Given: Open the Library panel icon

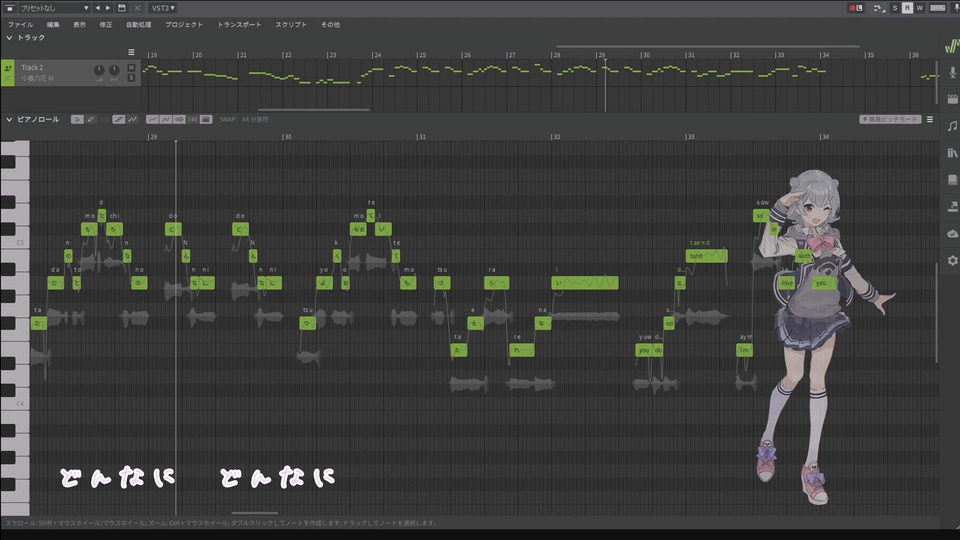Looking at the screenshot, I should pyautogui.click(x=952, y=153).
